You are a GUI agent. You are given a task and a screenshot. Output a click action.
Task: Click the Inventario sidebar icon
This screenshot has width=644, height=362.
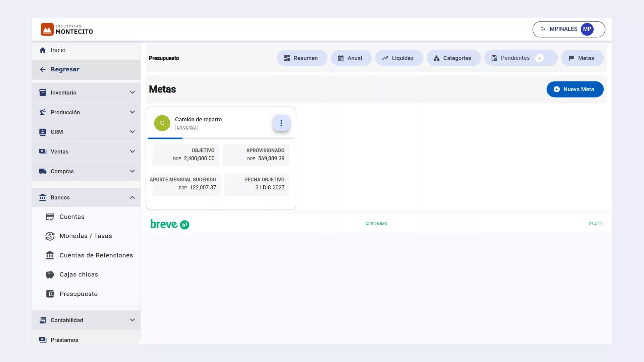tap(43, 93)
